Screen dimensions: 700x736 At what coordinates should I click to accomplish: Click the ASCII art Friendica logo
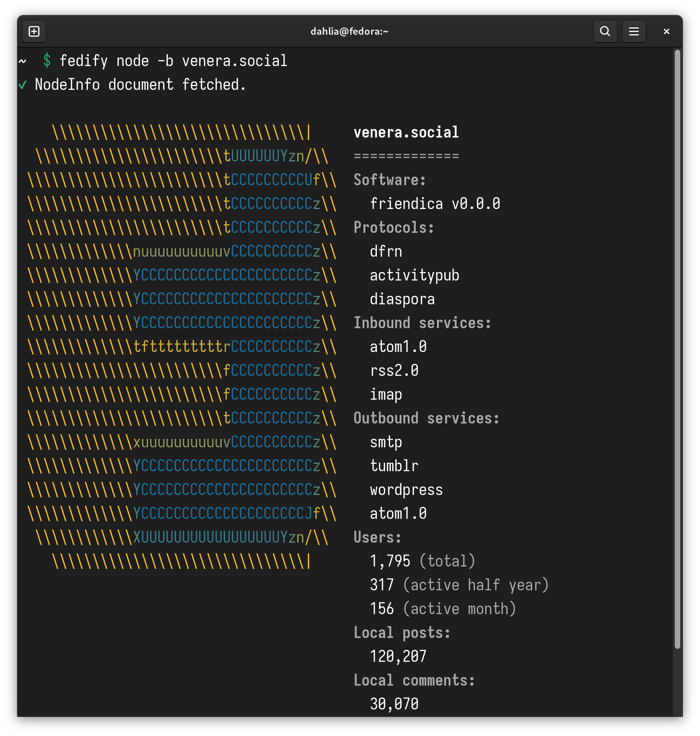[x=182, y=347]
